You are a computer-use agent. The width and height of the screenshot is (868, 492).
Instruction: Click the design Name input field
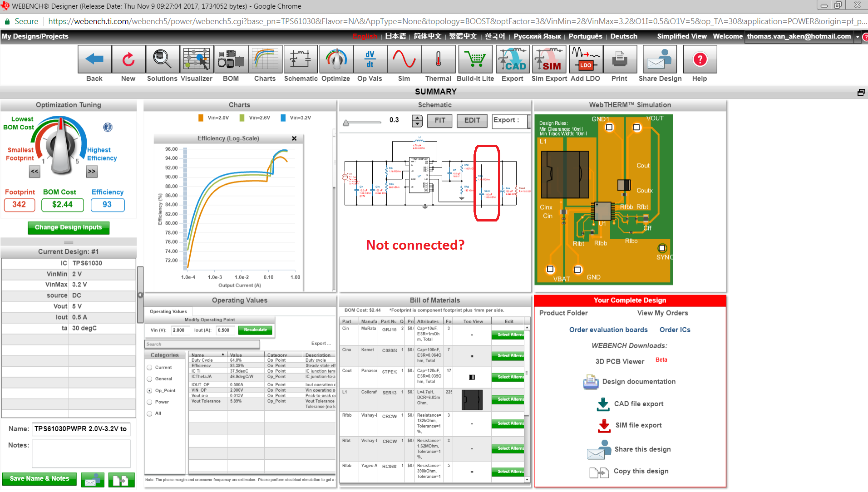pos(81,429)
